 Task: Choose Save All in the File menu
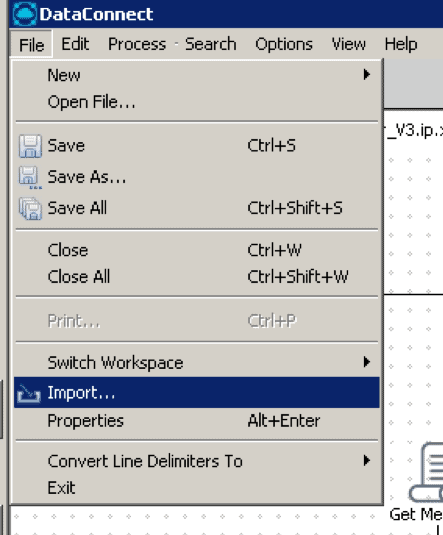click(197, 208)
